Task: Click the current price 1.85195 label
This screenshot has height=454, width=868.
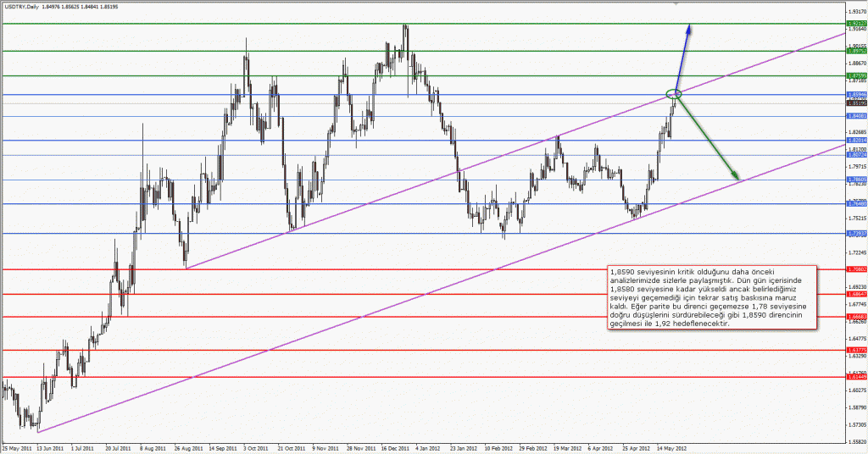Action: [856, 102]
